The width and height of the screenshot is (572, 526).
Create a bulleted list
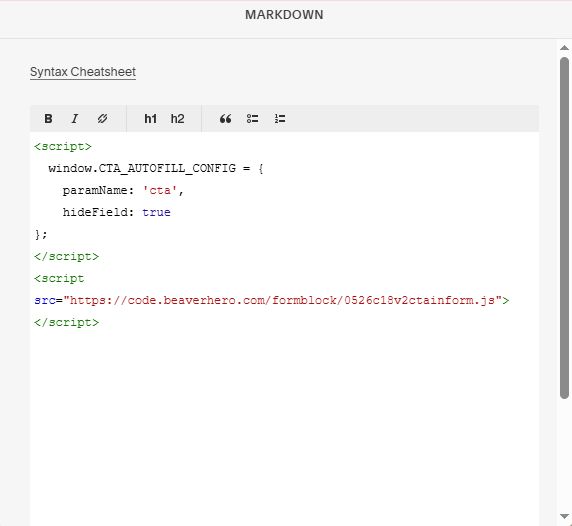pyautogui.click(x=252, y=119)
